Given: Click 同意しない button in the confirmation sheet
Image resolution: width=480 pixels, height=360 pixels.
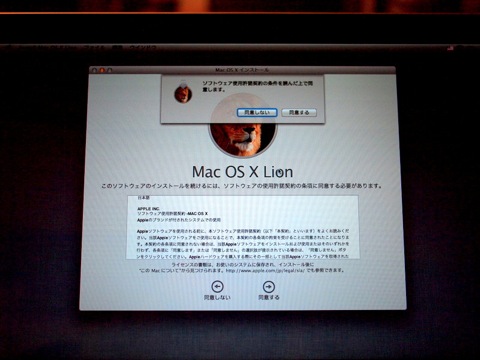Looking at the screenshot, I should 257,113.
